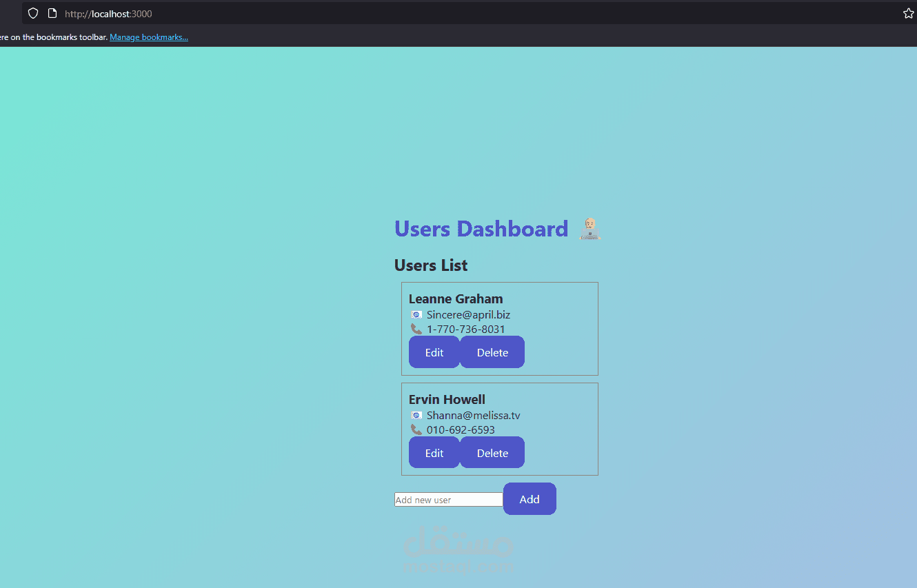Viewport: 917px width, 588px height.
Task: Click the email address Shanna@melissa.tv
Action: [474, 415]
